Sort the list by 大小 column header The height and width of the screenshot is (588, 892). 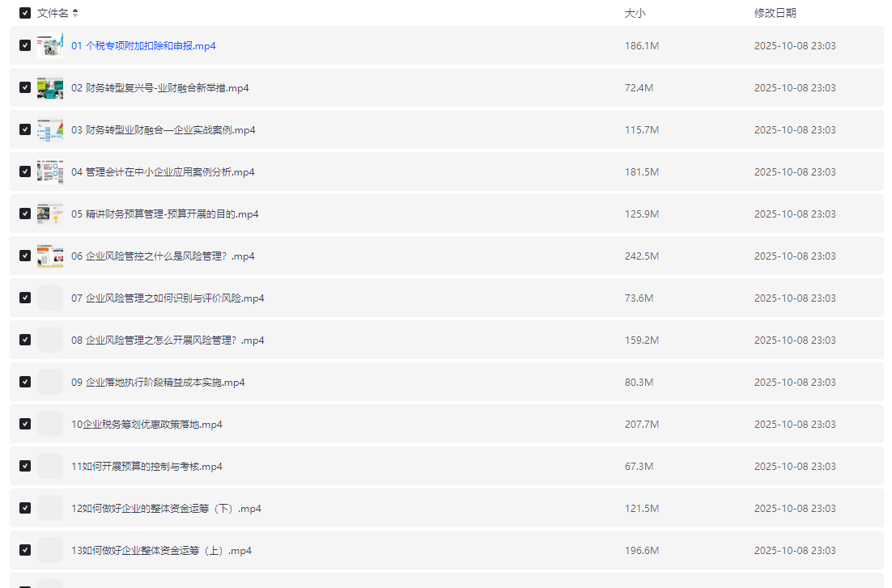[635, 13]
